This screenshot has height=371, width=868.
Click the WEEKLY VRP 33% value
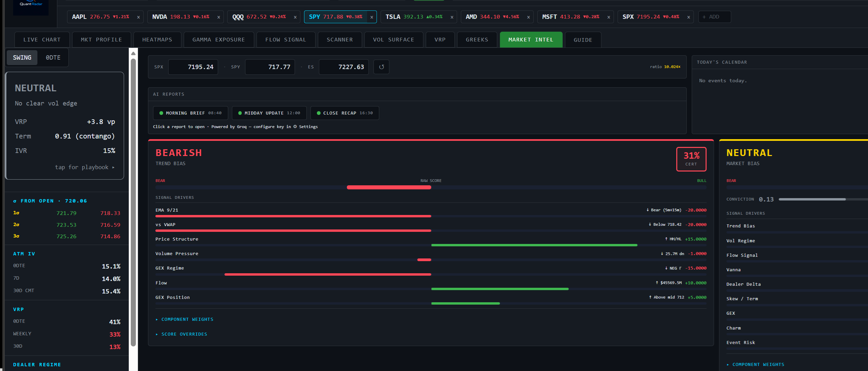[x=115, y=335]
